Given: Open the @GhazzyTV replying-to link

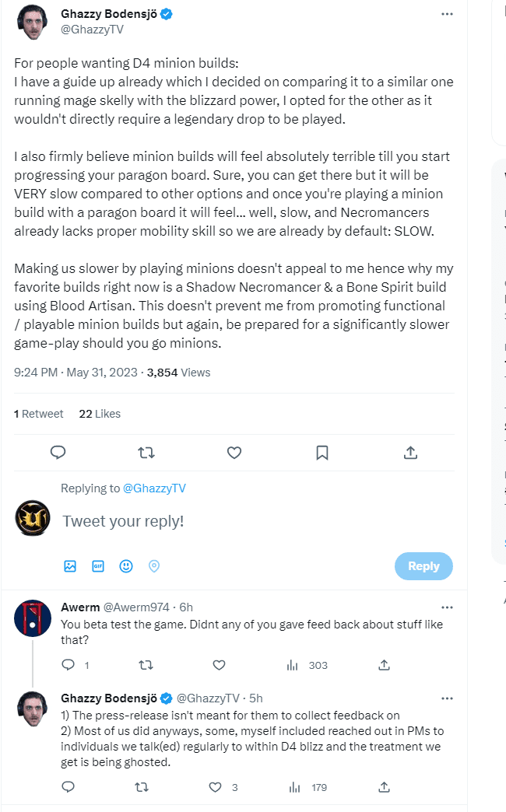Looking at the screenshot, I should (154, 488).
